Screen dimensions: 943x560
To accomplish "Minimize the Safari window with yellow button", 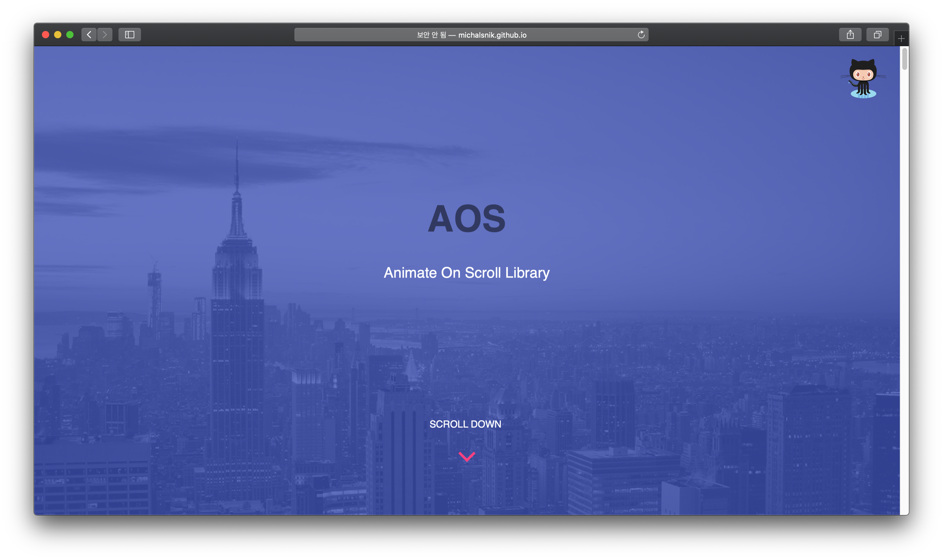I will click(58, 35).
